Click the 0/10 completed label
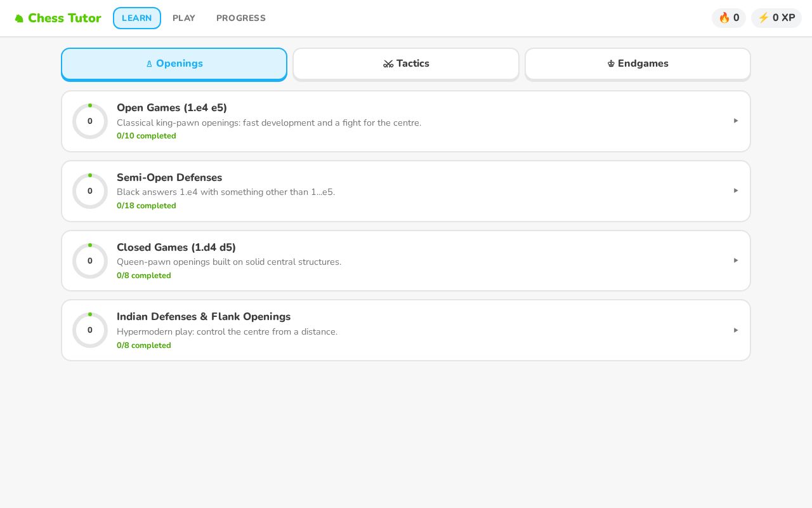Screen dimensions: 812x508 click(x=147, y=136)
